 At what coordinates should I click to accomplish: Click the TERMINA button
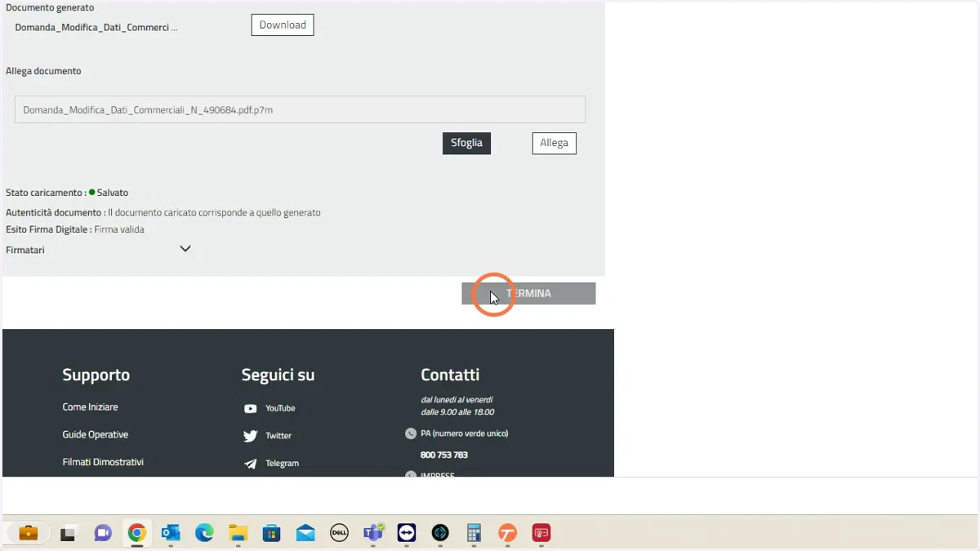(528, 293)
